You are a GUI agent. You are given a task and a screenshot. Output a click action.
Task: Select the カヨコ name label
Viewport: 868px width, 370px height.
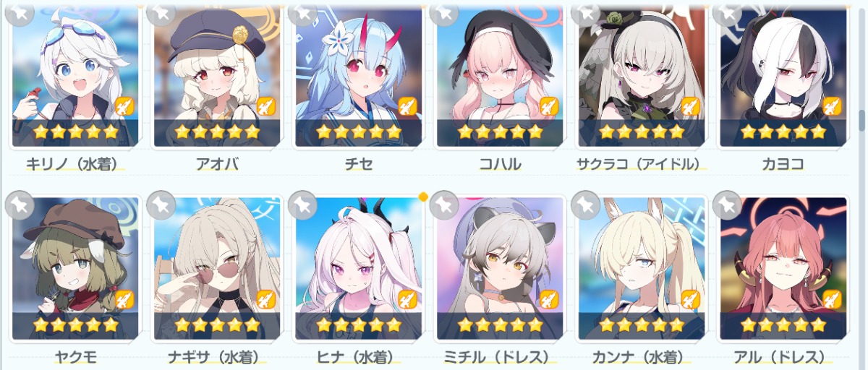tap(783, 164)
